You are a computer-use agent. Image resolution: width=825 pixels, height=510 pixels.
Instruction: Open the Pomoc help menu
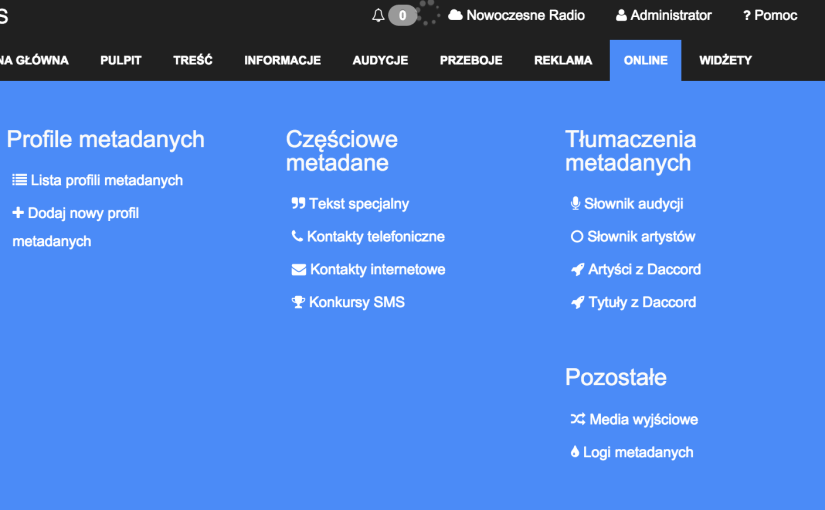tap(770, 15)
